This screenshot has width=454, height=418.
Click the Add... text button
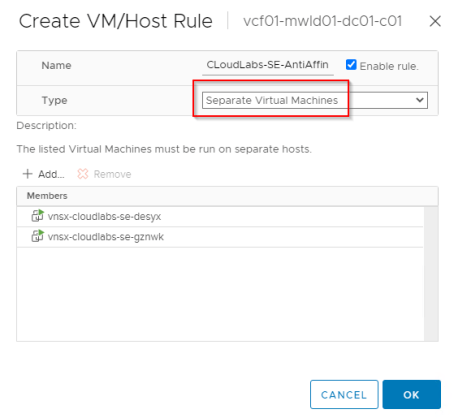[51, 174]
